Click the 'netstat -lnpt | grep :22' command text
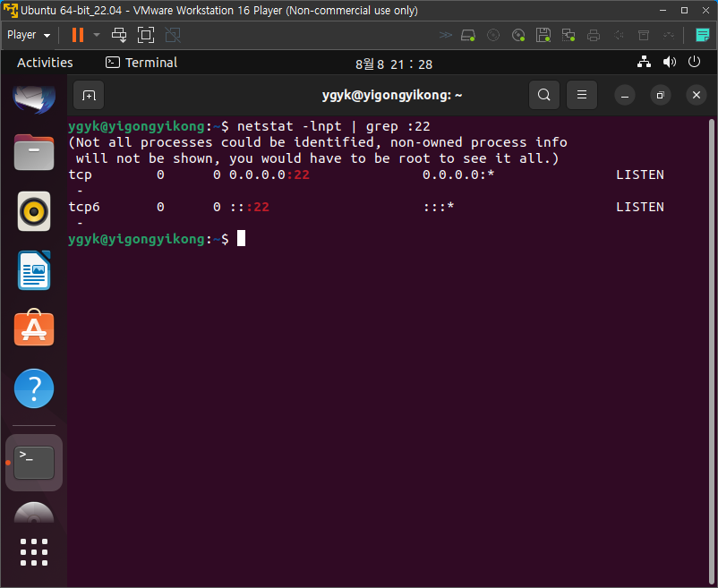718x588 pixels. pos(333,126)
